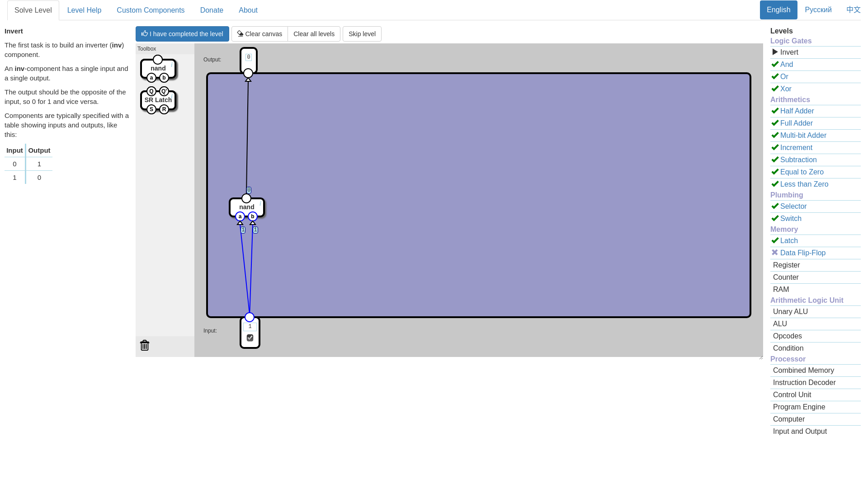Select the nand gate in the toolbox
This screenshot has height=488, width=868.
(158, 68)
